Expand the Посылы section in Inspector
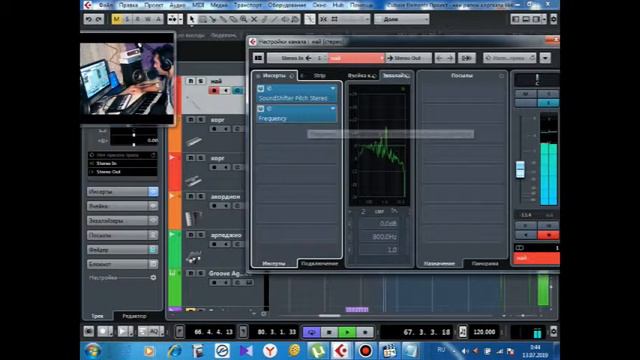 click(x=122, y=235)
